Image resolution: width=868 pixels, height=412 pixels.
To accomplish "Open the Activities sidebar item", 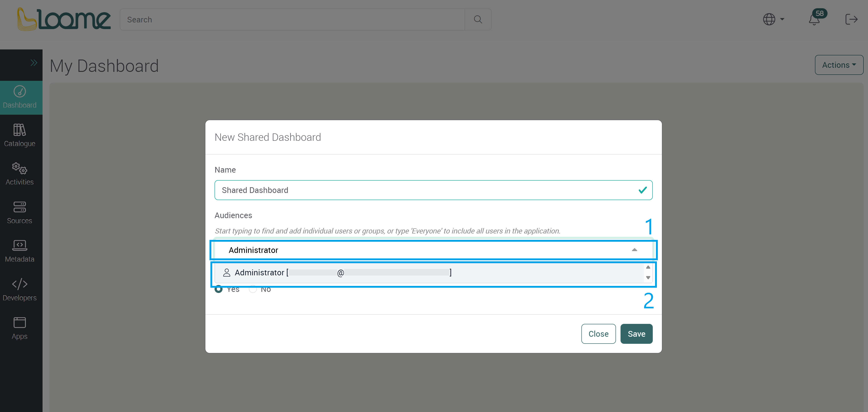I will click(20, 174).
